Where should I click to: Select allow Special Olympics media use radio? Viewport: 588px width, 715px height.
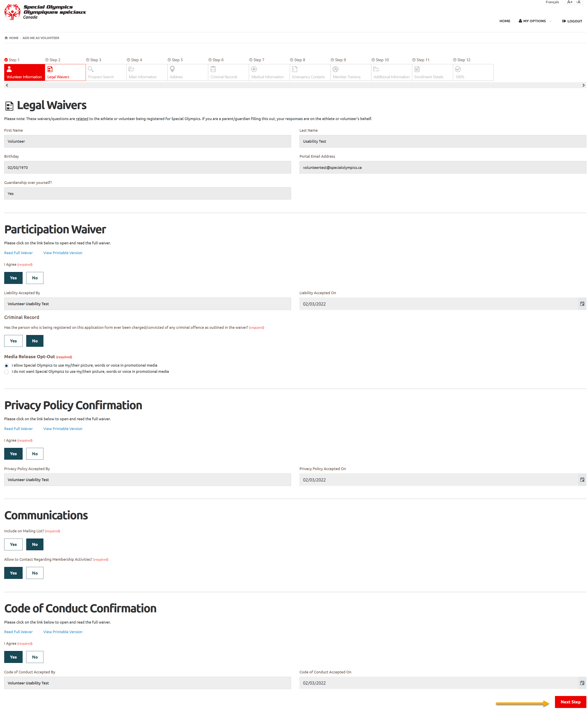coord(6,366)
